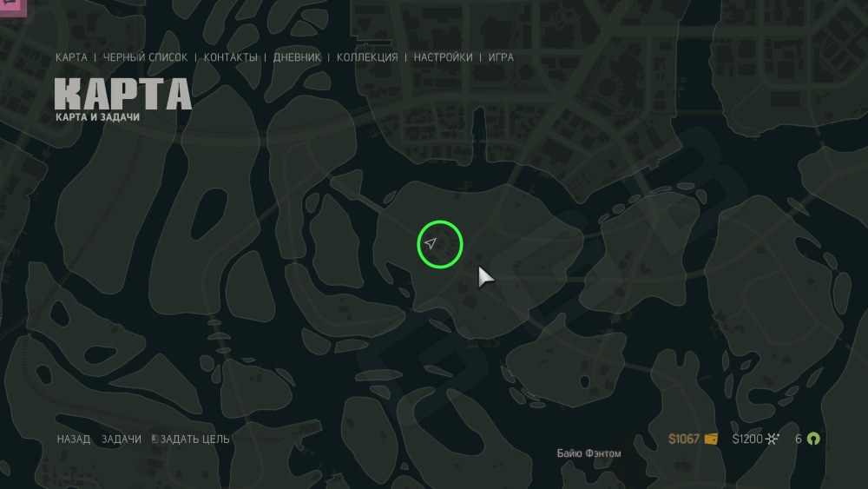Click the player arrow marker on the map
This screenshot has width=868, height=489.
point(431,242)
